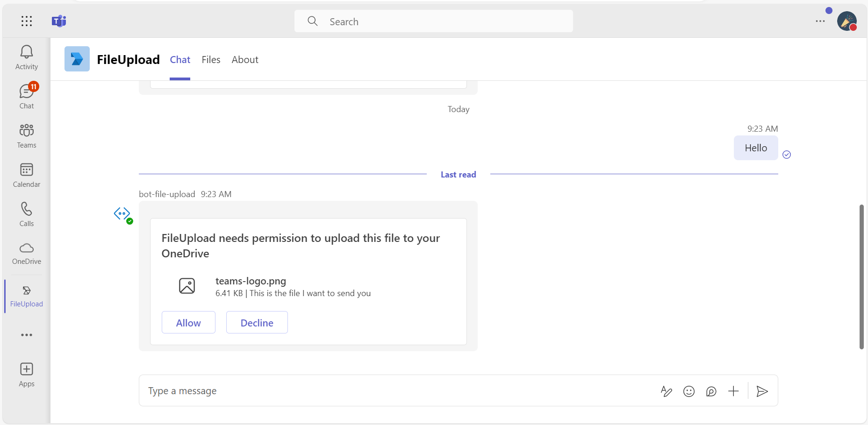Open Calls in the sidebar
Image resolution: width=868 pixels, height=425 pixels.
[x=27, y=214]
